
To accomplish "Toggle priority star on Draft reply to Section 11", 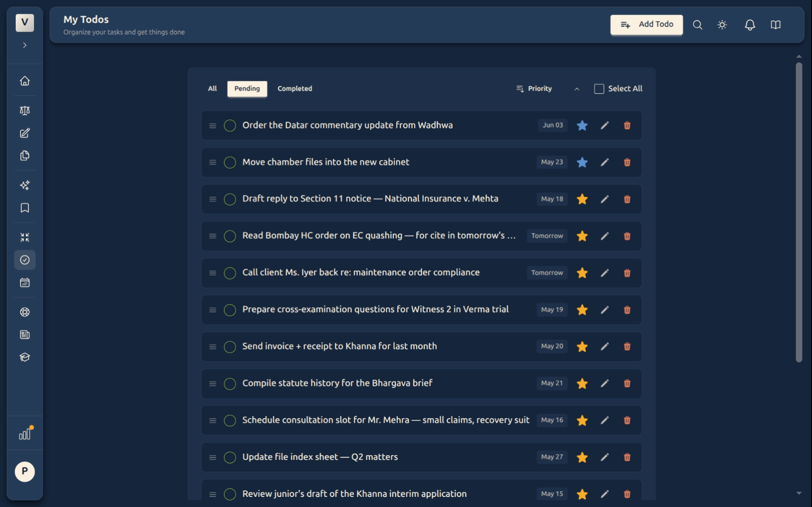I will 582,199.
